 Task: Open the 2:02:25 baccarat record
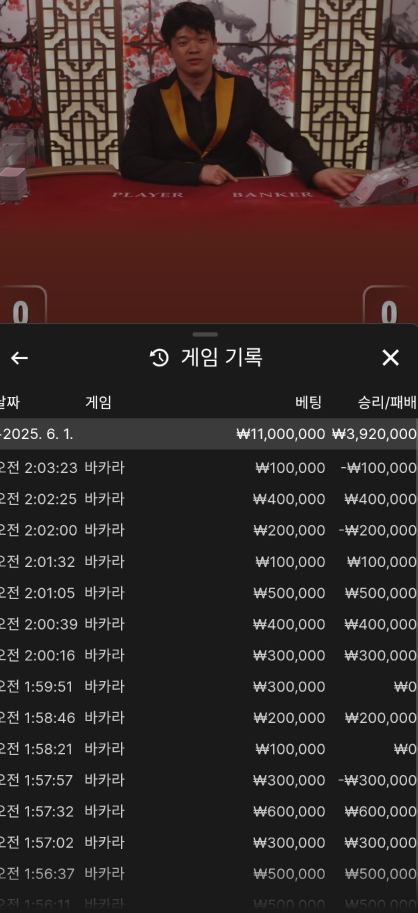tap(209, 499)
